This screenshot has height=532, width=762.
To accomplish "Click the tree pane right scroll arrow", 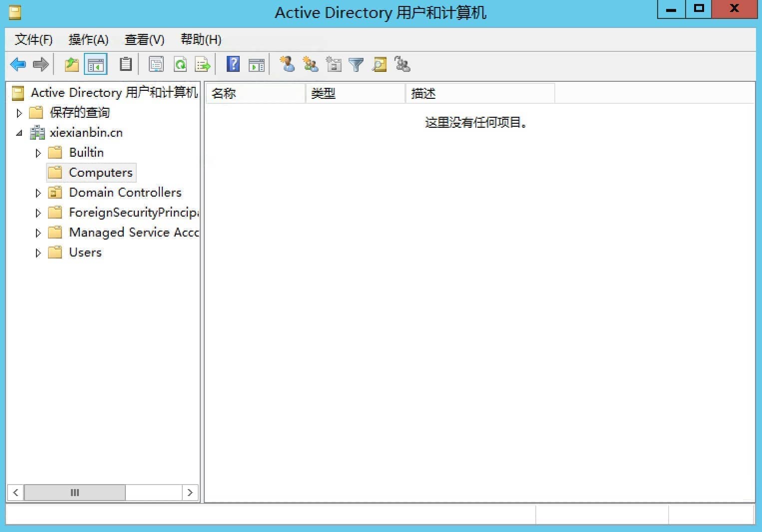I will [190, 493].
